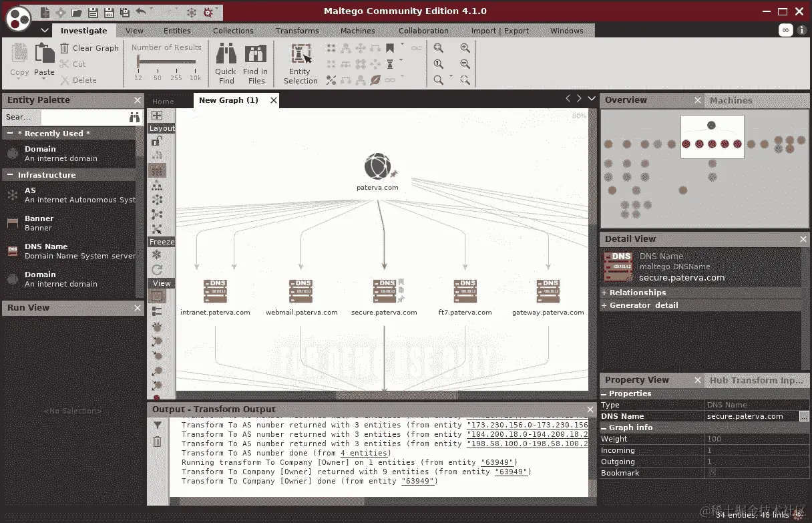
Task: Save graph using first floppy disk icon
Action: coord(93,12)
